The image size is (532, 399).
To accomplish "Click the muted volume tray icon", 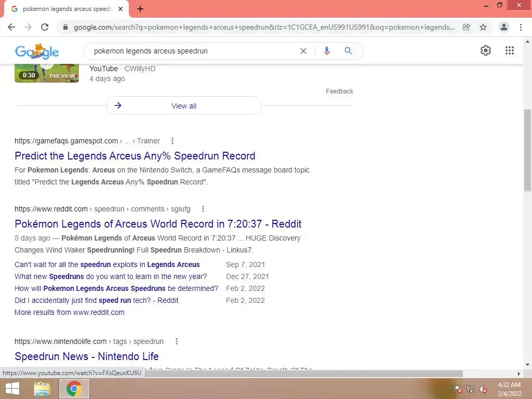I will (483, 389).
